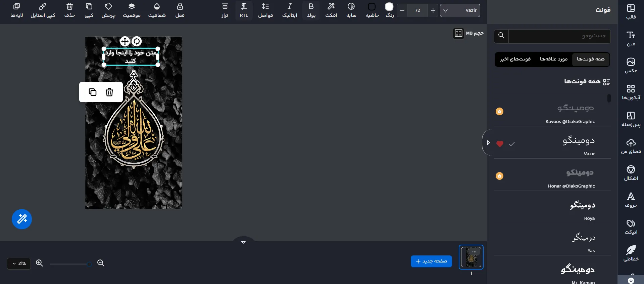This screenshot has height=284, width=644.
Task: Open the عکس (photo) sidebar section
Action: coord(631,65)
